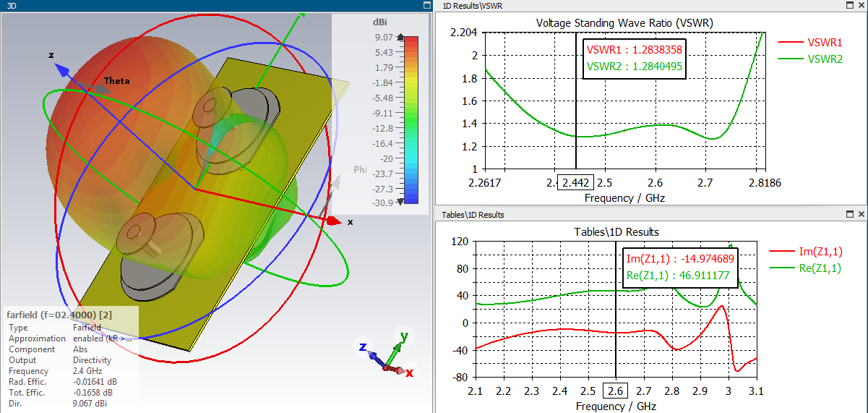Viewport: 868px width, 413px height.
Task: Close the Tables\1D Results window
Action: (x=861, y=215)
